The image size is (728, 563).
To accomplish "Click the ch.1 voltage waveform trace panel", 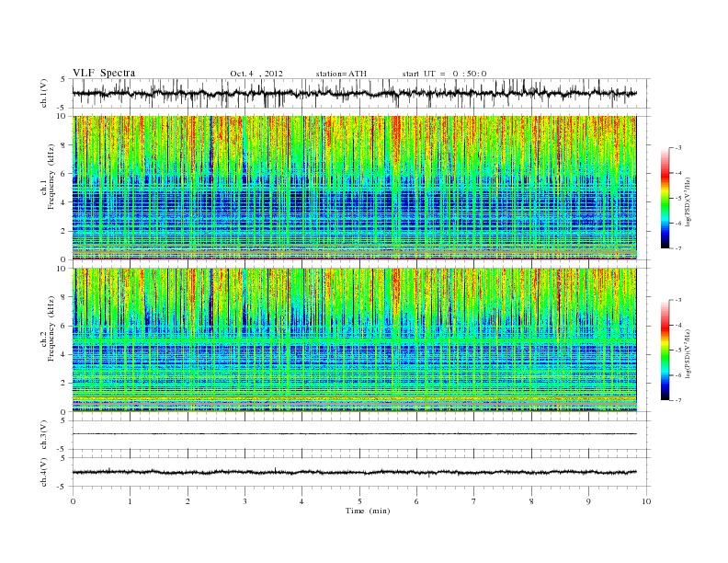I will click(x=361, y=93).
